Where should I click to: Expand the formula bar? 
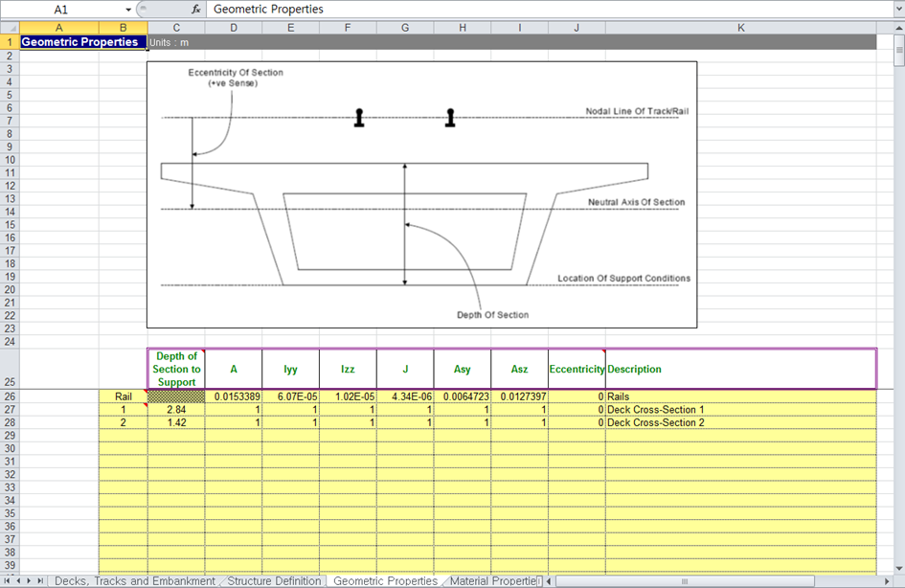pos(896,10)
